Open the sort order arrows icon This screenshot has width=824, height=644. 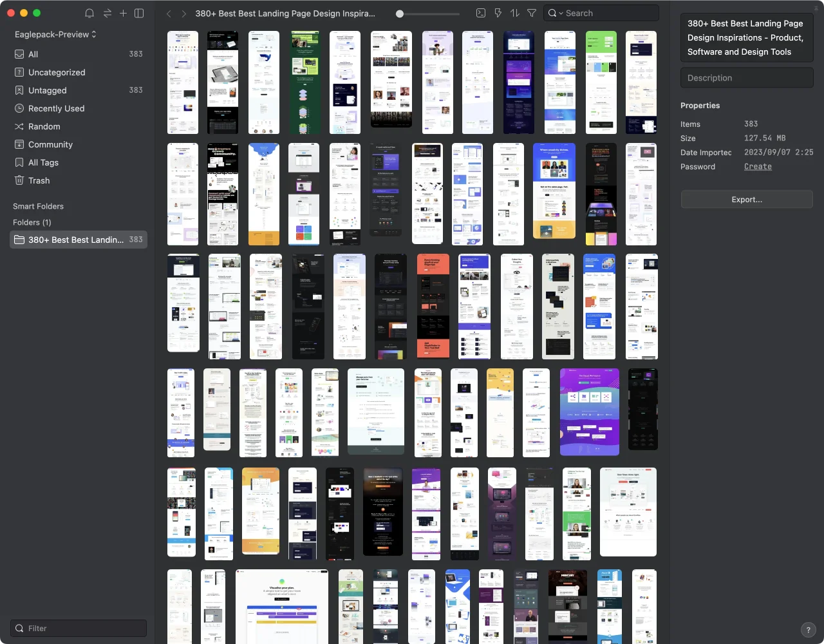514,13
